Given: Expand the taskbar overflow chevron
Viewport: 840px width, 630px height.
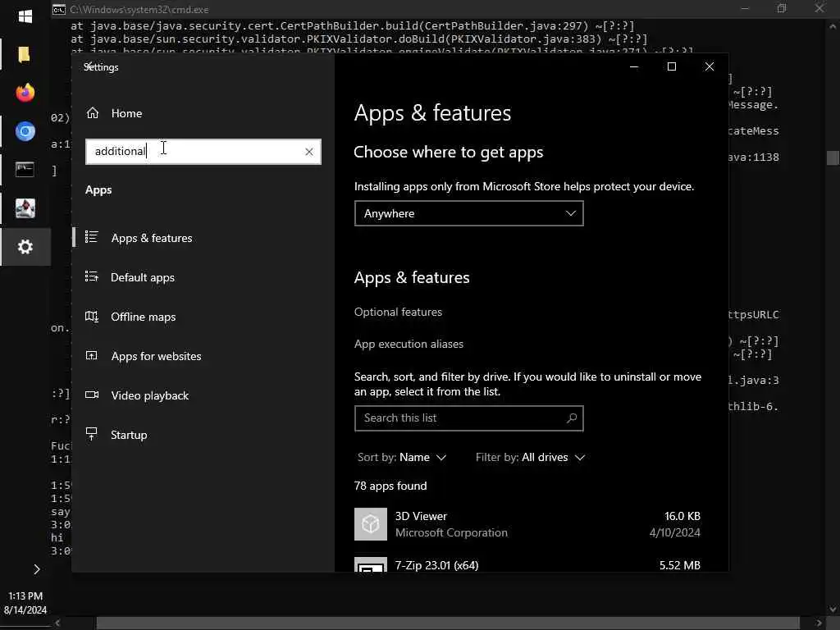Looking at the screenshot, I should (x=36, y=569).
